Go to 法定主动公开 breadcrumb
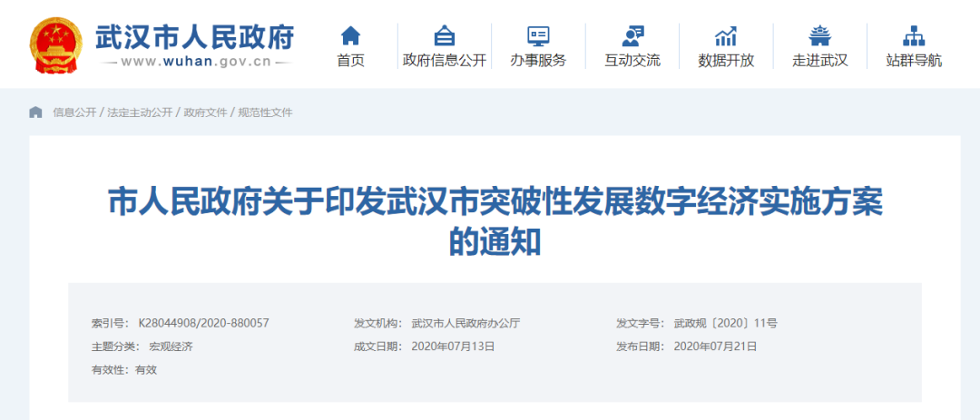 140,112
